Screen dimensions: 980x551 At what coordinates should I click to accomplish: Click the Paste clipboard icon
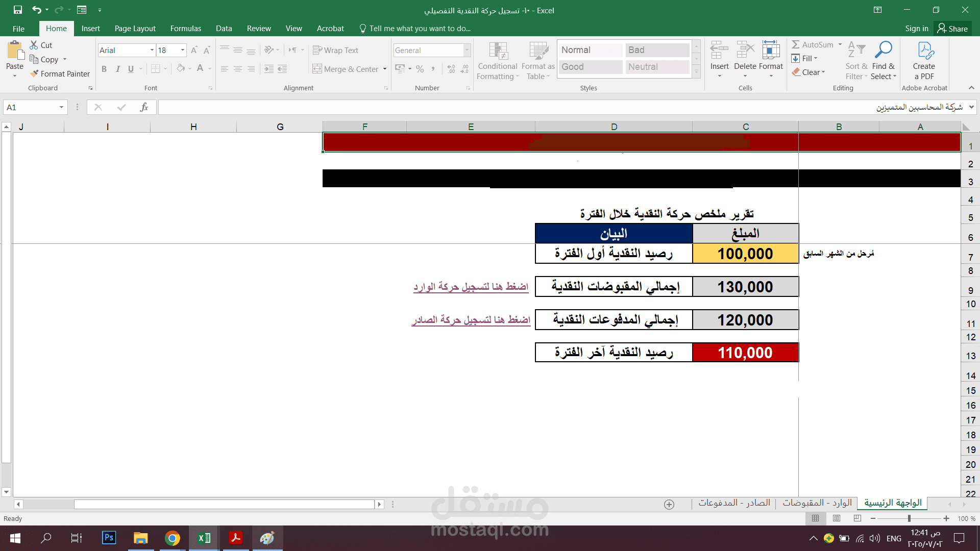[x=15, y=51]
